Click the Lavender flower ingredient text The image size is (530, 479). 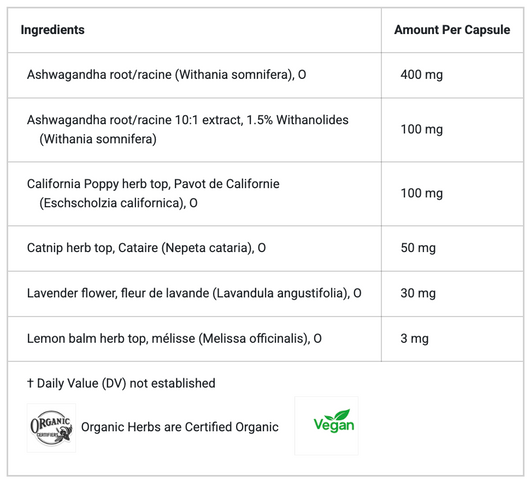tap(194, 293)
